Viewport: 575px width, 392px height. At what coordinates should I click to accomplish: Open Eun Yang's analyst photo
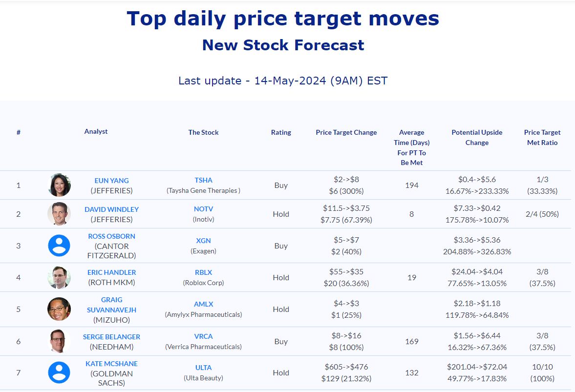tap(59, 185)
